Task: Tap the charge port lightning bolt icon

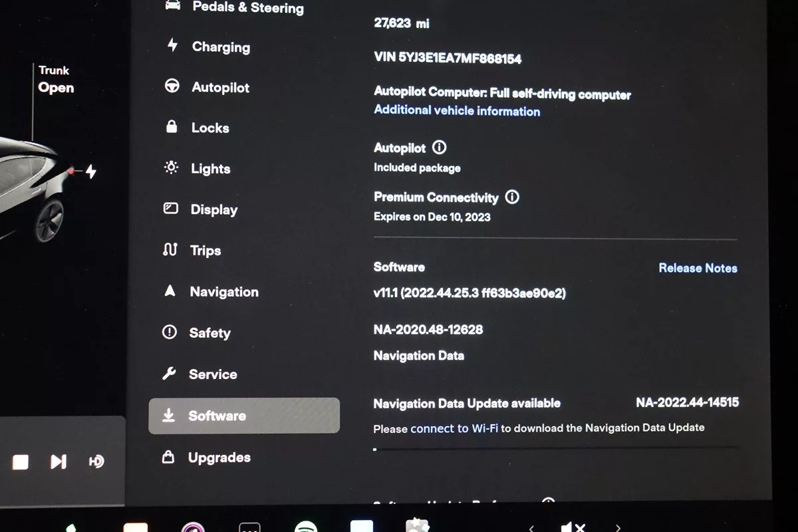Action: (x=91, y=172)
